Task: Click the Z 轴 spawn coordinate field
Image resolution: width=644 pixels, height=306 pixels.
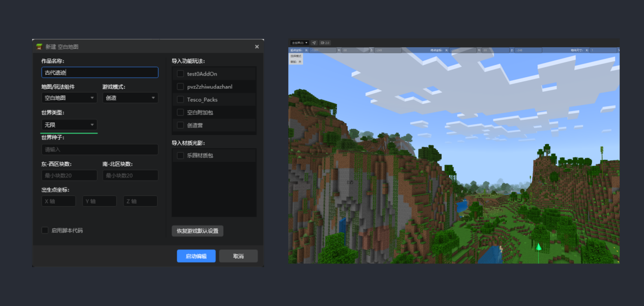Action: tap(140, 201)
